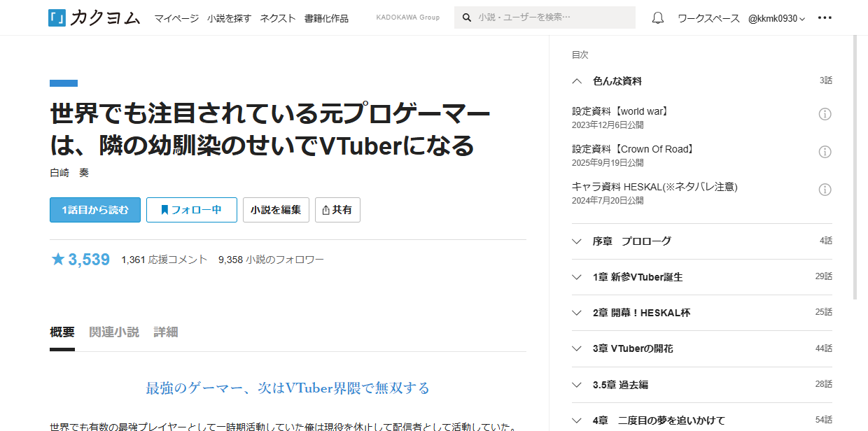Open 小説を探す in top navigation
Image resolution: width=868 pixels, height=431 pixels.
point(229,18)
